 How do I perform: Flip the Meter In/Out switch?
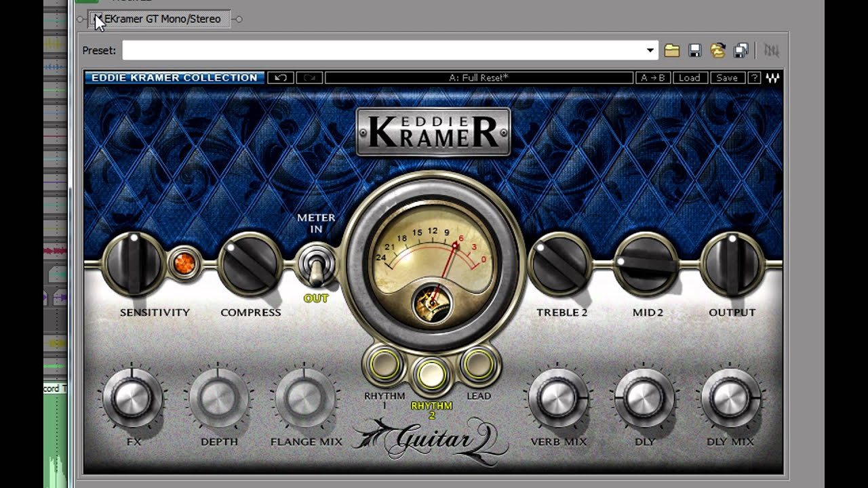click(316, 267)
